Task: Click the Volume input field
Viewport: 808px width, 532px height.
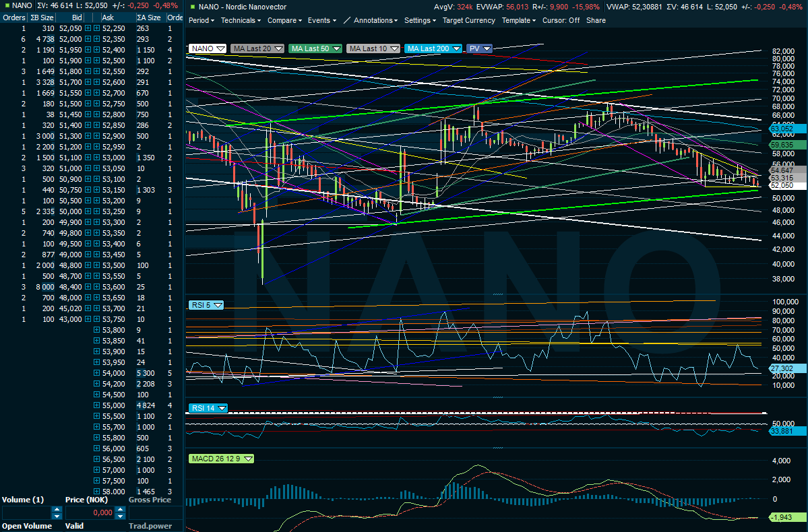Action: (28, 513)
